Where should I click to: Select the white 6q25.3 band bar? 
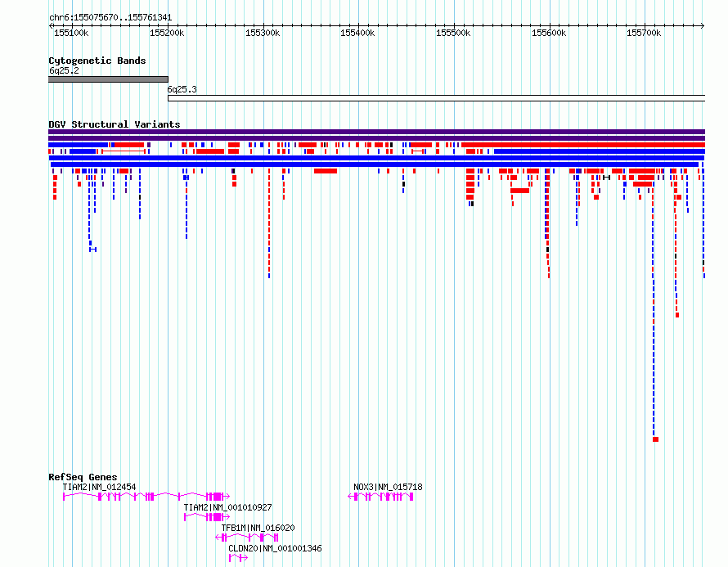click(437, 98)
